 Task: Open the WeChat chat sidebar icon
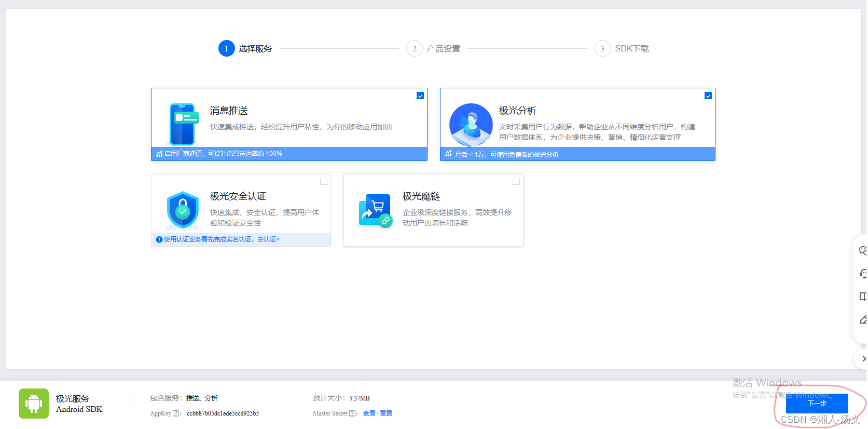[863, 251]
